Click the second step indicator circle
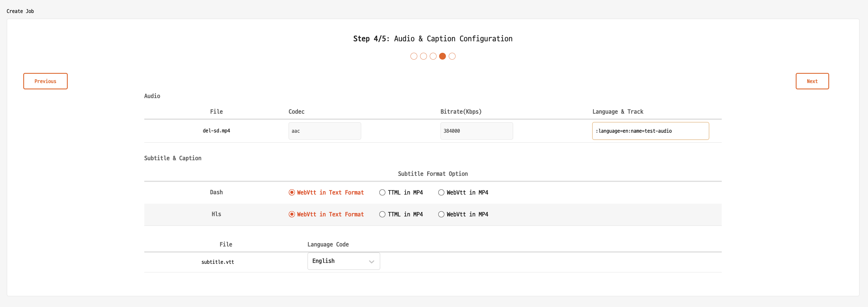The image size is (868, 307). pos(424,56)
